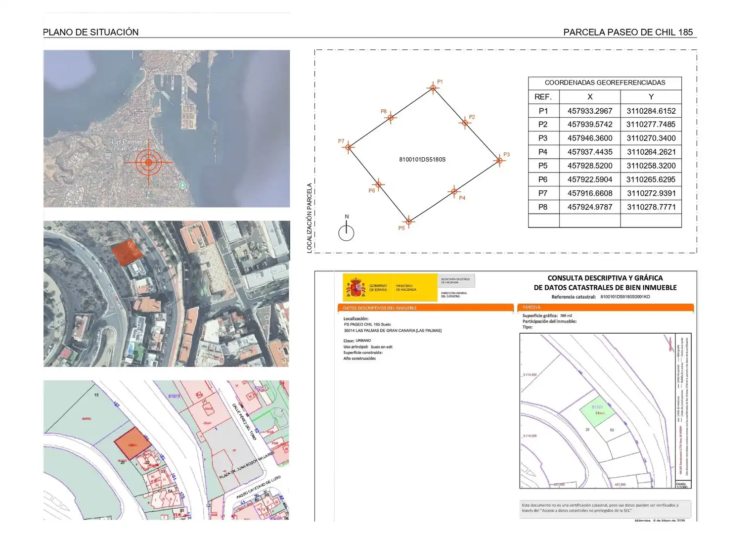756x534 pixels.
Task: Select Y value 3110277.7485
Action: click(x=651, y=125)
